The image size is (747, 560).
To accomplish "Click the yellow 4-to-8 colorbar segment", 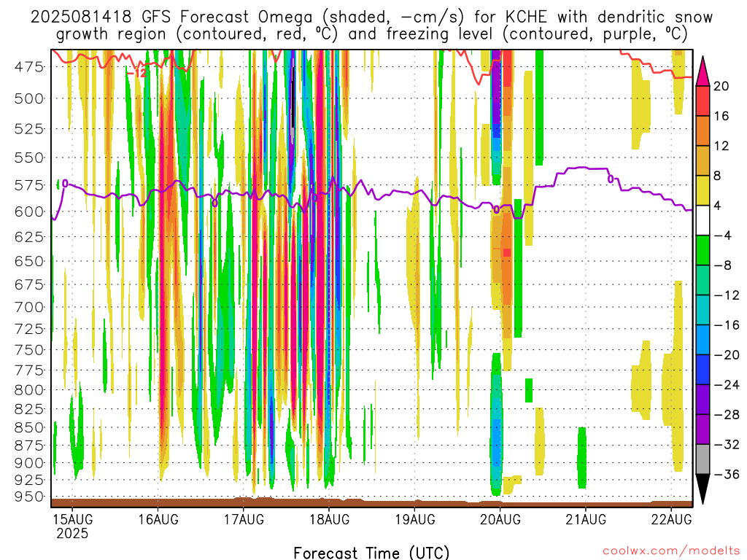I will [703, 190].
